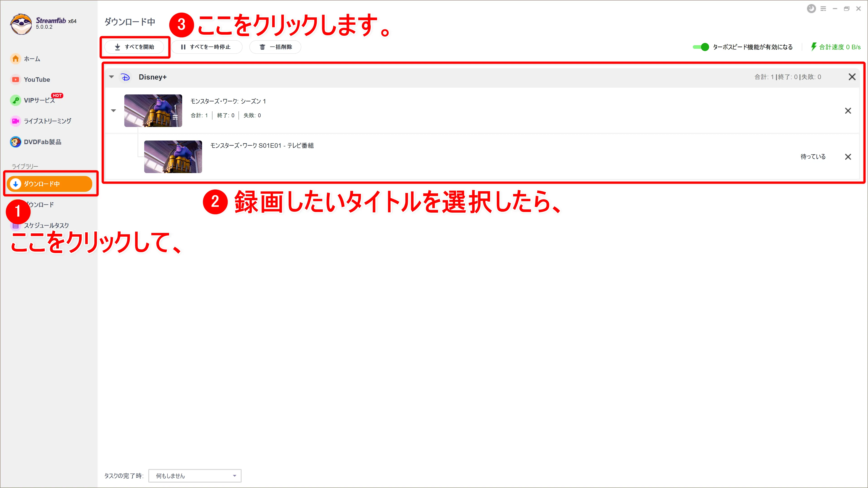The image size is (868, 488).
Task: Minimize the StreamFab window
Action: (835, 9)
